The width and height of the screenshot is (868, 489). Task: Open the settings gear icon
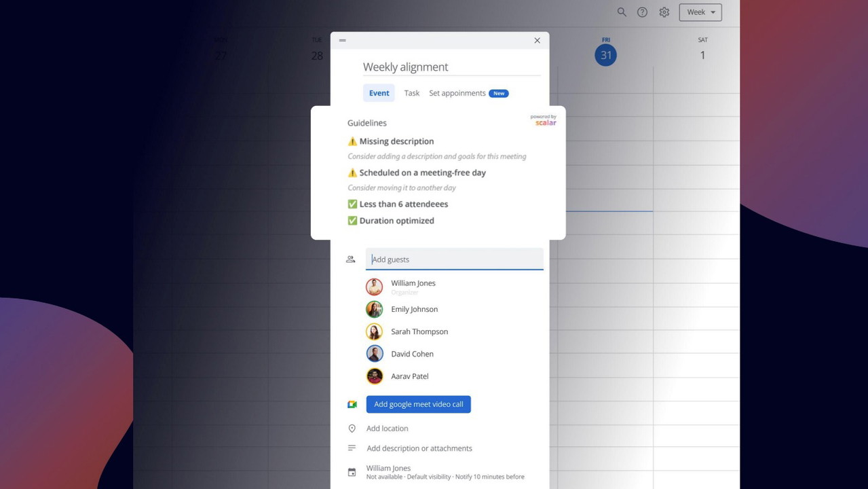[x=664, y=12]
